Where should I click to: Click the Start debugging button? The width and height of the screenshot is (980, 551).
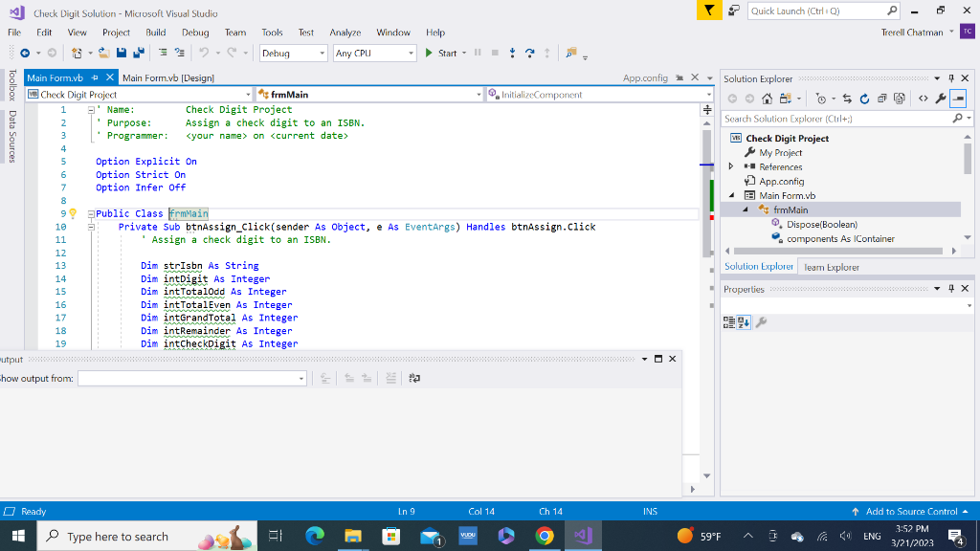coord(440,54)
